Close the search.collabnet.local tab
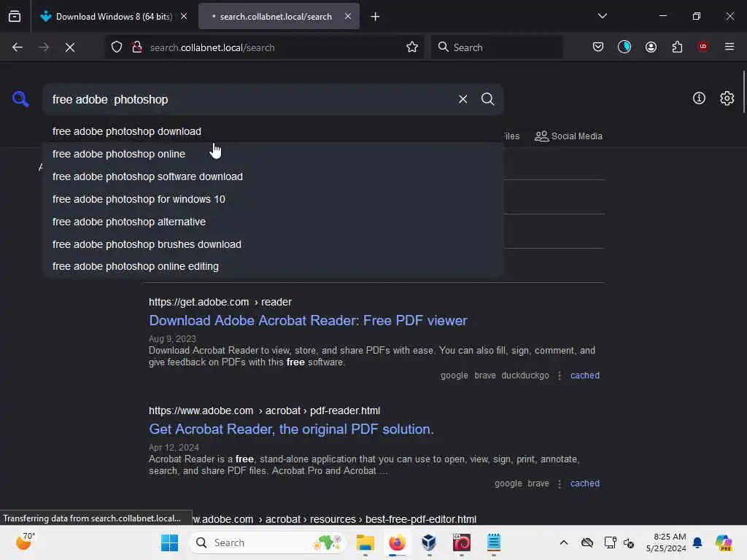Screen dimensions: 747x560 pyautogui.click(x=348, y=16)
